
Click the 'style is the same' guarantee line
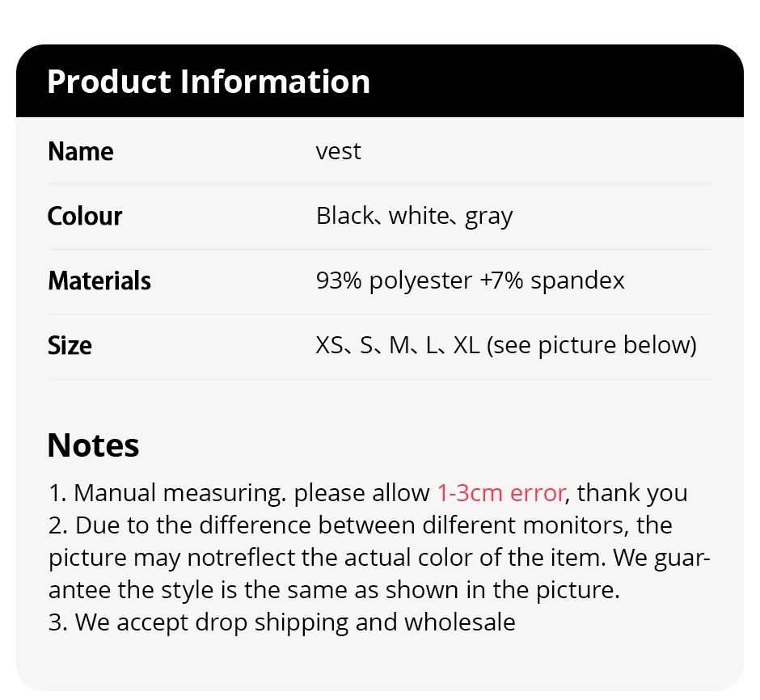click(334, 591)
